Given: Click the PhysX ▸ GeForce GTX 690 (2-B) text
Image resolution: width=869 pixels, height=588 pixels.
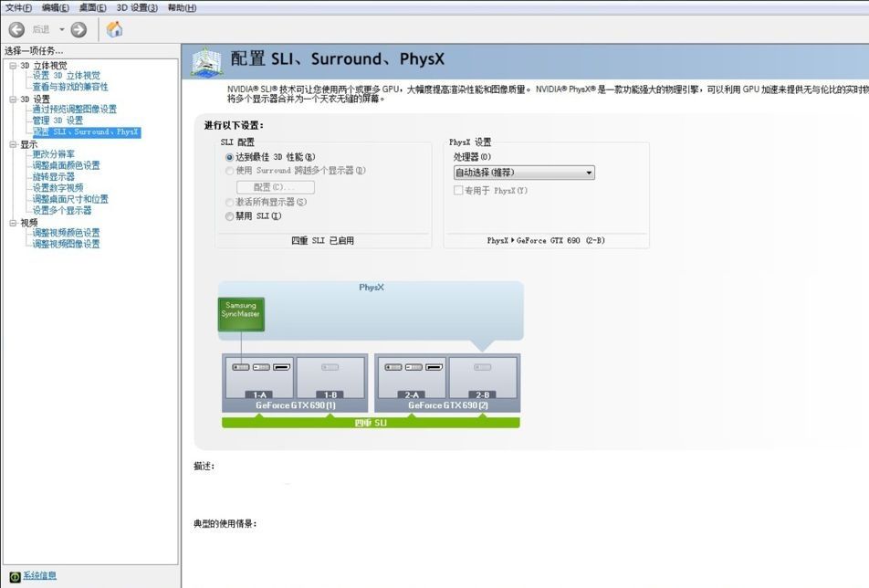Looking at the screenshot, I should click(546, 240).
